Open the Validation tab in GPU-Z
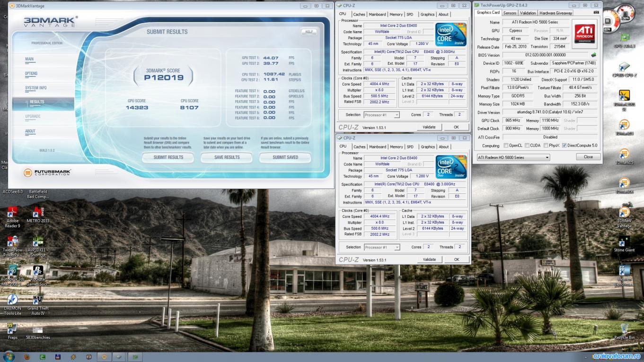644x362 pixels. [x=528, y=13]
